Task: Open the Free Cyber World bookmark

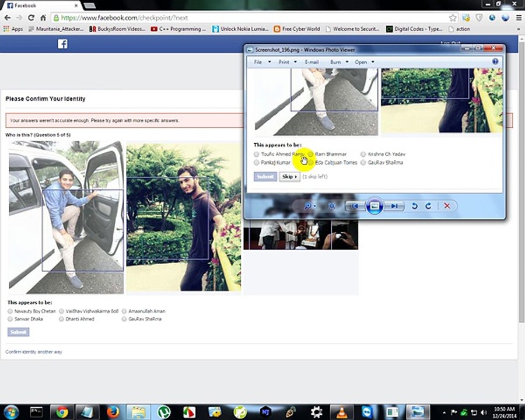Action: pyautogui.click(x=297, y=29)
